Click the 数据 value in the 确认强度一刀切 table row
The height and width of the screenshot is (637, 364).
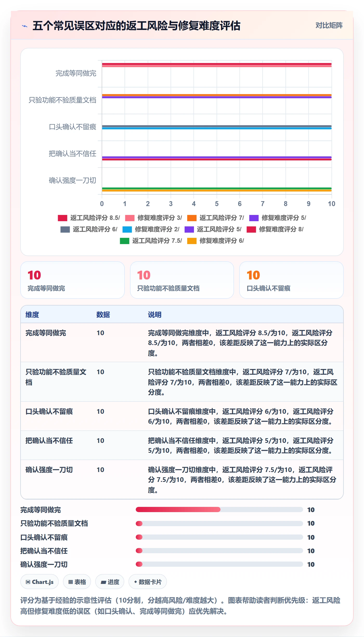click(100, 470)
